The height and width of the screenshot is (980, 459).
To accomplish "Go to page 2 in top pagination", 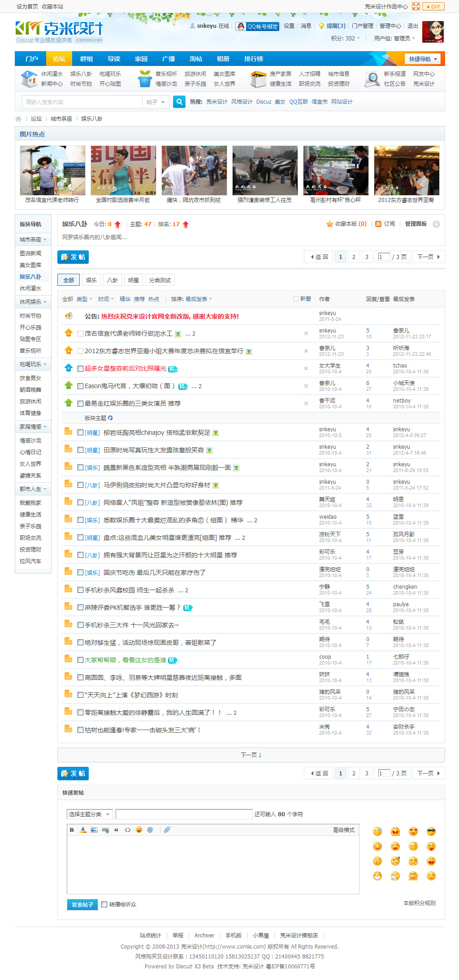I will point(354,257).
